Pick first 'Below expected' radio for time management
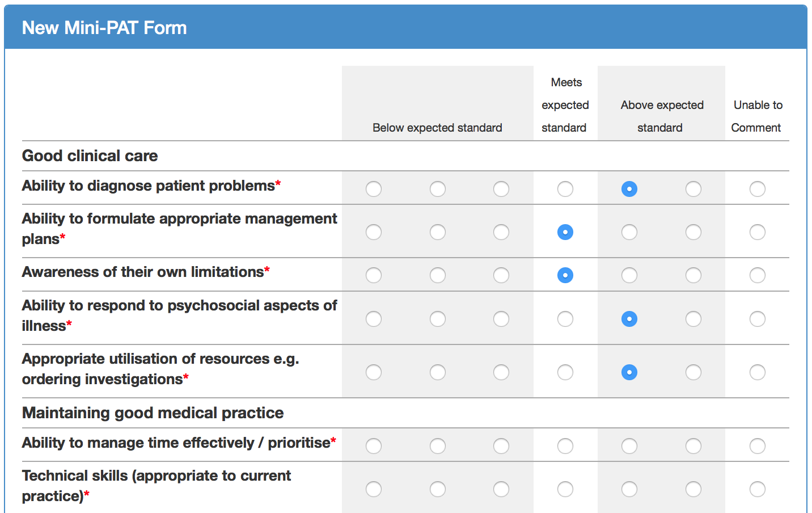The image size is (812, 513). tap(374, 446)
